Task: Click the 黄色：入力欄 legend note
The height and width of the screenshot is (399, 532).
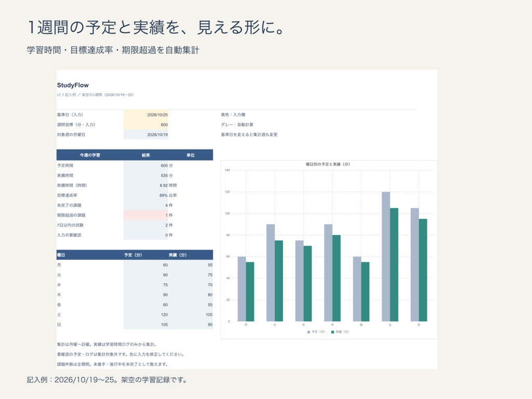Action: [x=233, y=115]
